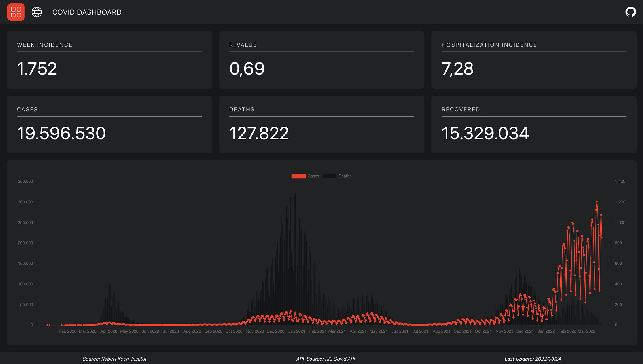Screen dimensions: 643x364
Task: Click the CASES card heading
Action: pos(27,110)
